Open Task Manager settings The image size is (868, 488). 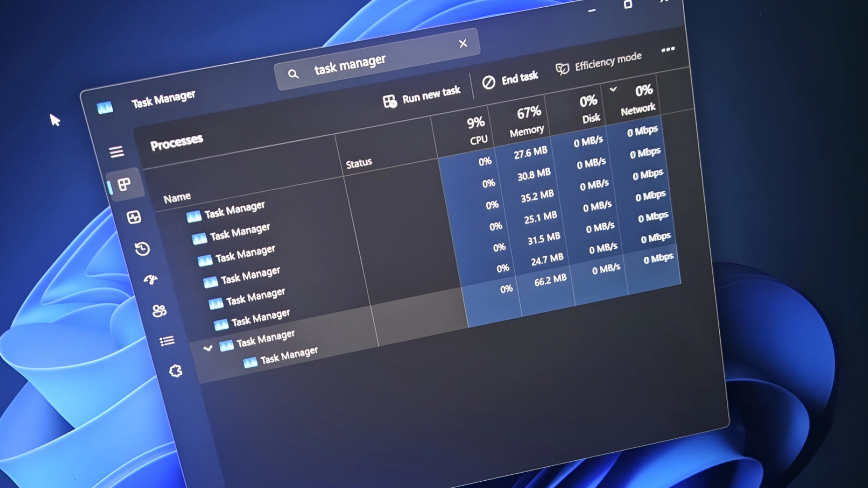point(175,371)
